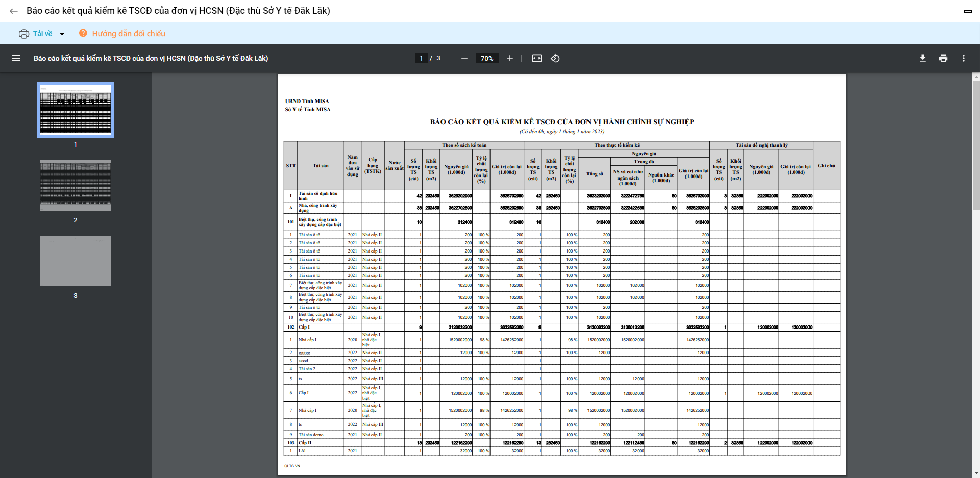This screenshot has height=478, width=980.
Task: Click the asset name 'Tài sản demo'
Action: pyautogui.click(x=311, y=435)
